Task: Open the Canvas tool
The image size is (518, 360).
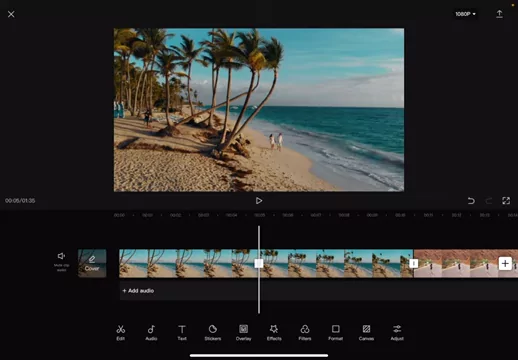Action: [x=366, y=333]
